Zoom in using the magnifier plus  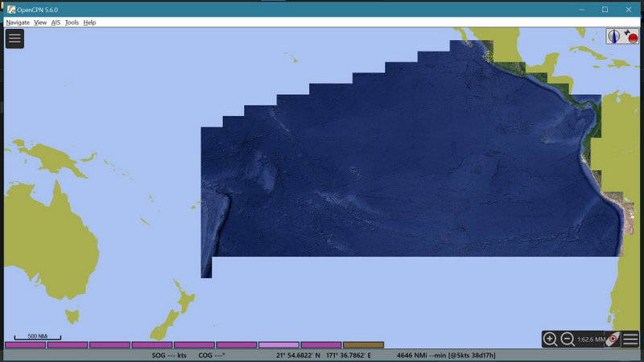coord(550,339)
